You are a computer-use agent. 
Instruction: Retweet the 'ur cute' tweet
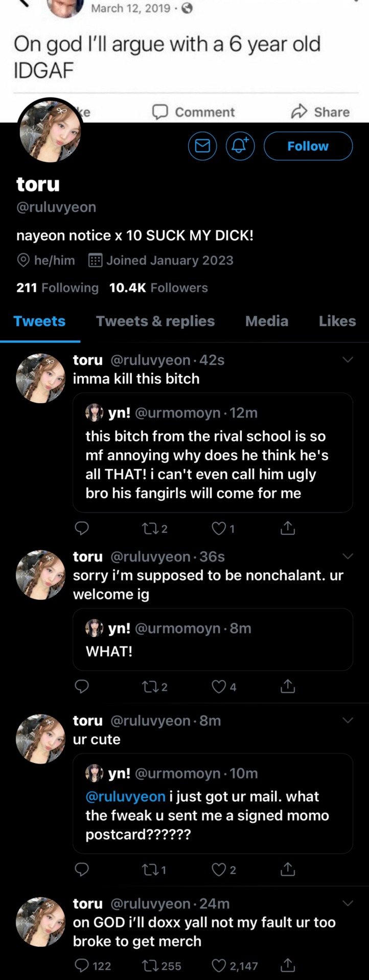click(150, 869)
